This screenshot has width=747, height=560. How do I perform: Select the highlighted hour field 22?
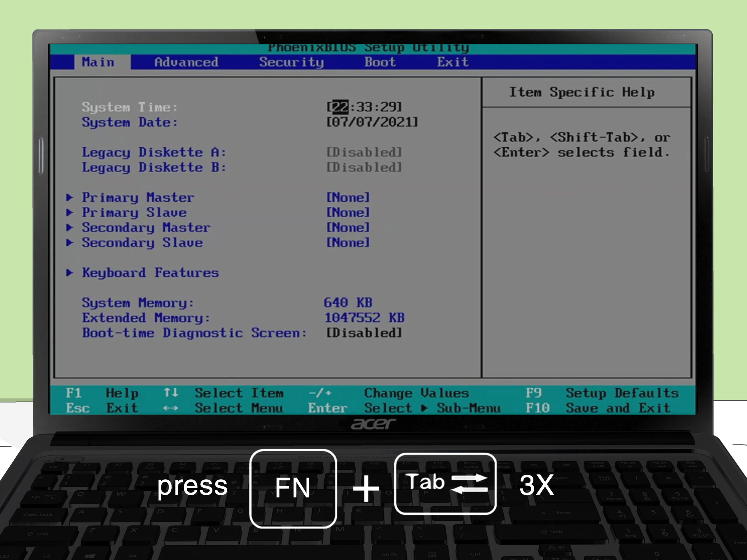coord(340,107)
